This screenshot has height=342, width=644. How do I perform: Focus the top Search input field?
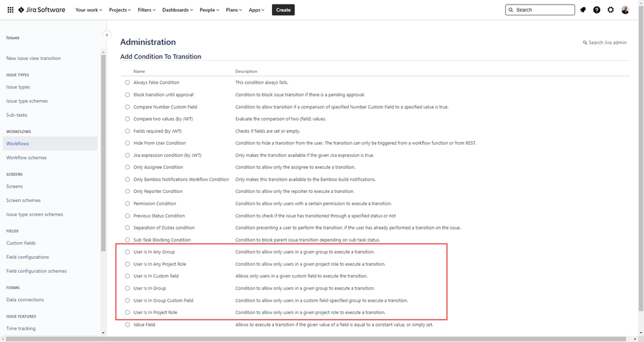coord(540,10)
